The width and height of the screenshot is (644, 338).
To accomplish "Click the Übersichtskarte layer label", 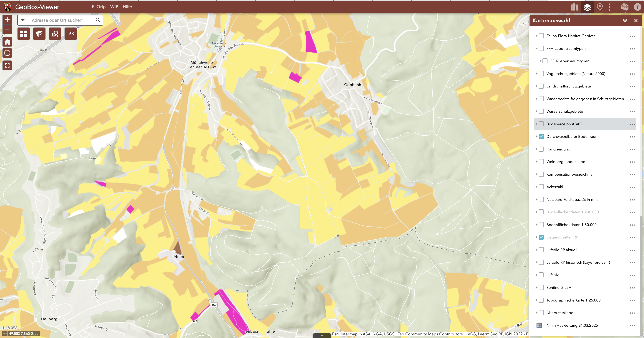I will pyautogui.click(x=560, y=313).
